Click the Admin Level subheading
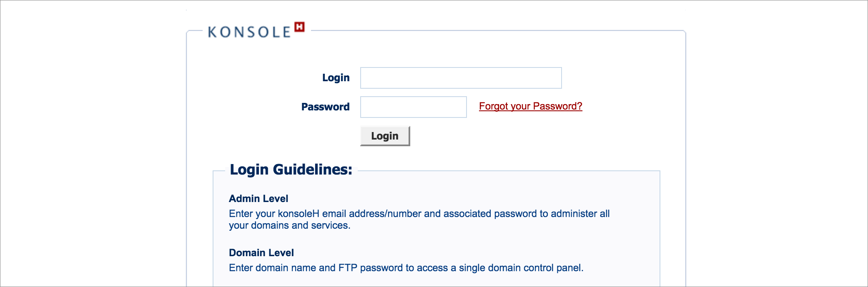868x287 pixels. click(258, 199)
